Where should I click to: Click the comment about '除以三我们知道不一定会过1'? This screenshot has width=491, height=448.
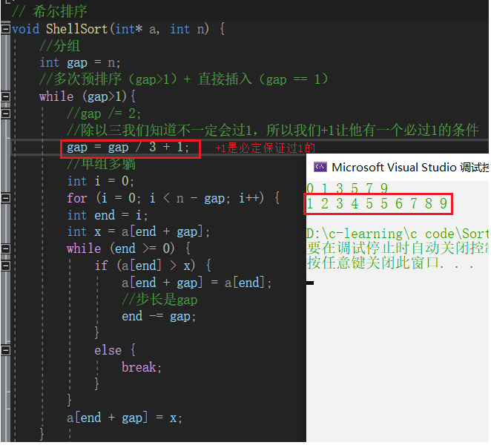coord(272,131)
